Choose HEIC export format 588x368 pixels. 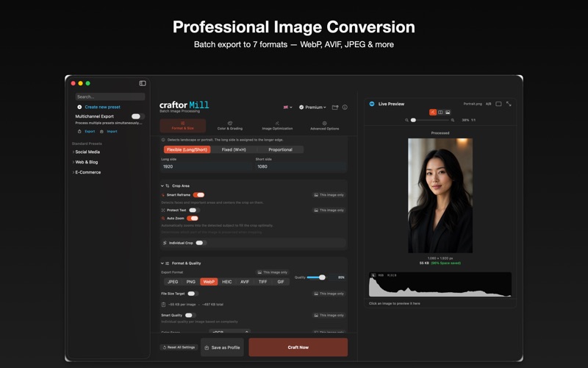[227, 282]
